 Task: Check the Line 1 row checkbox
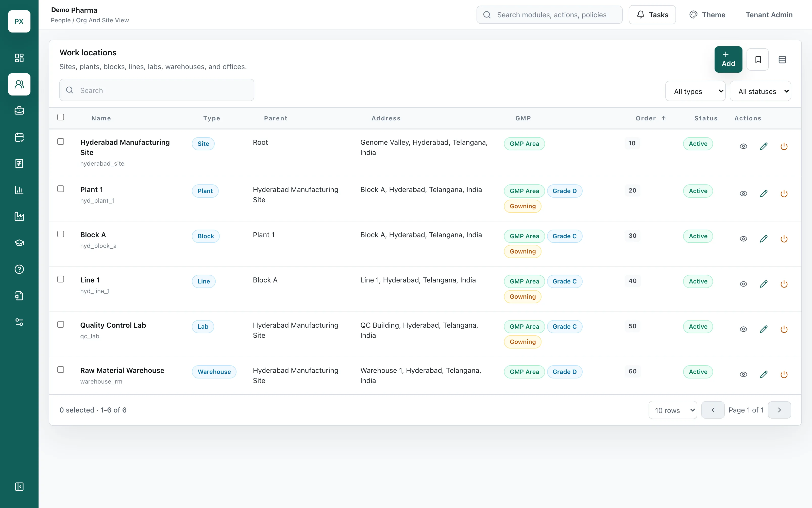pos(61,279)
